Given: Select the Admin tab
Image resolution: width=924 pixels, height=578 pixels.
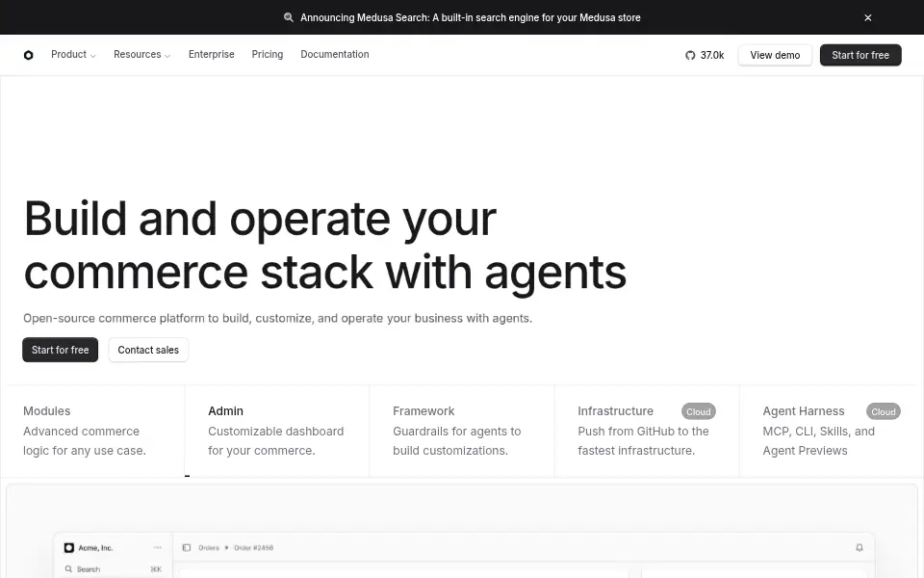Looking at the screenshot, I should coord(277,431).
